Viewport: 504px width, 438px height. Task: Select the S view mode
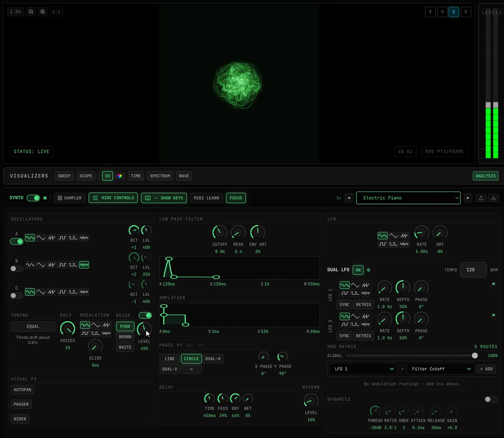454,12
